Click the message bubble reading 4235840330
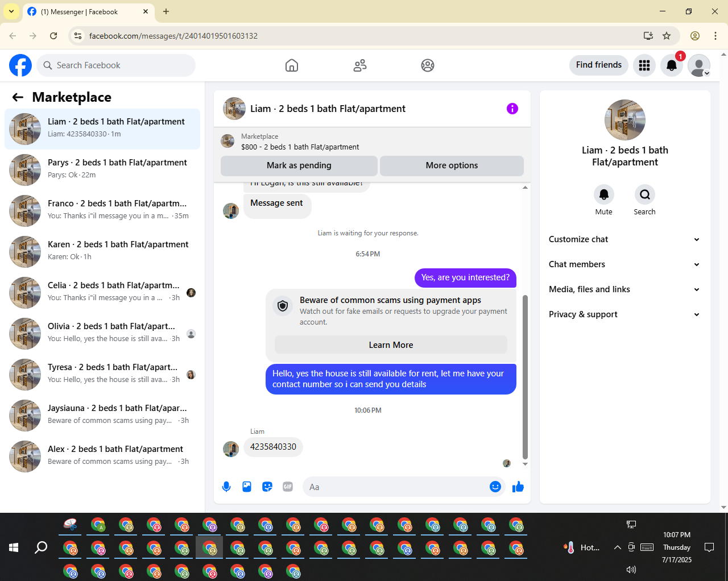 point(274,447)
